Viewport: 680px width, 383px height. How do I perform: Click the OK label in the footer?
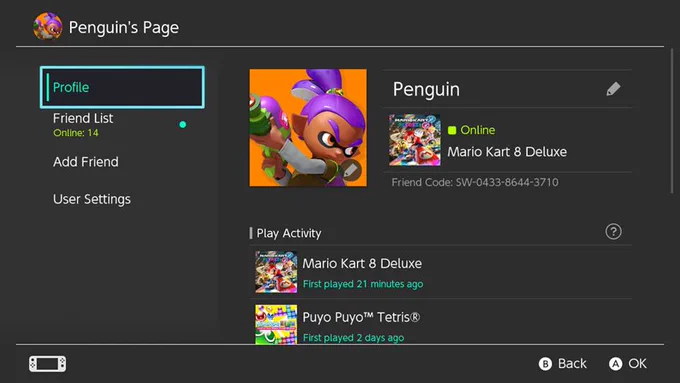[x=638, y=363]
